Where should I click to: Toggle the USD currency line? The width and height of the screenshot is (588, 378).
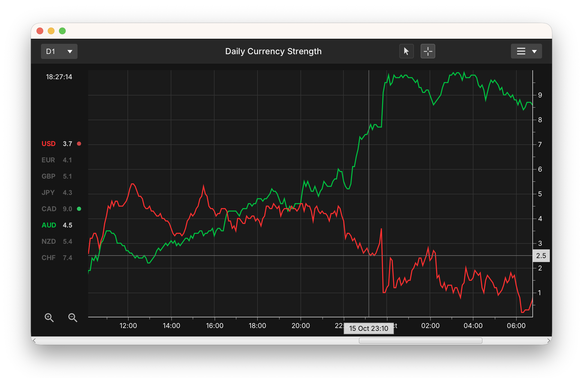[x=57, y=144]
